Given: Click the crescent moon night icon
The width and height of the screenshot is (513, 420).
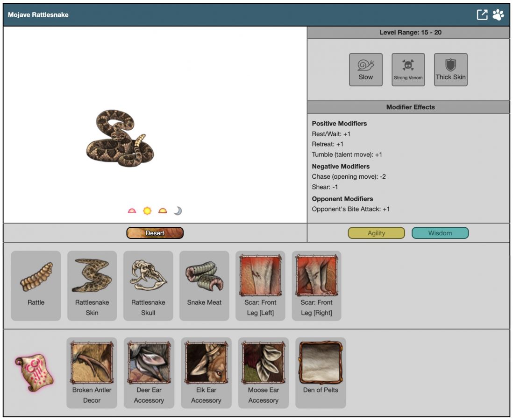Looking at the screenshot, I should tap(178, 211).
